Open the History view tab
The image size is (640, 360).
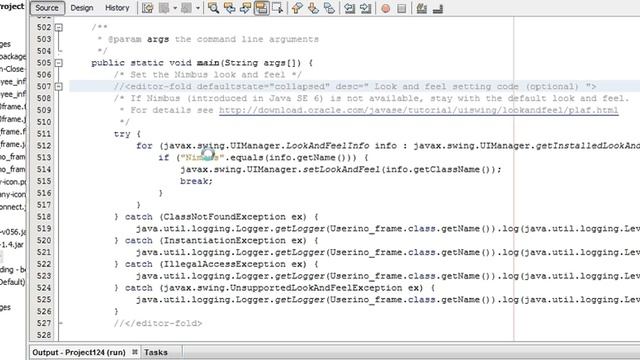point(117,8)
